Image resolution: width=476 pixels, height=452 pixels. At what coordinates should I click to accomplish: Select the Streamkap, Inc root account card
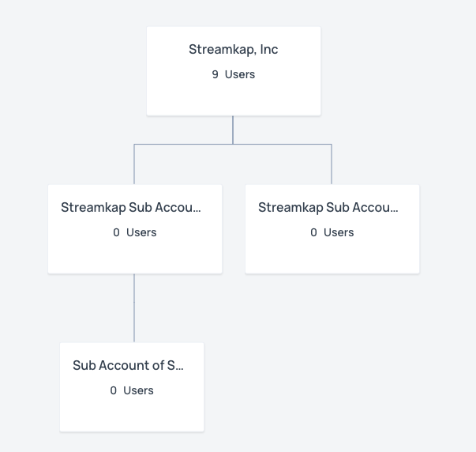pos(234,71)
